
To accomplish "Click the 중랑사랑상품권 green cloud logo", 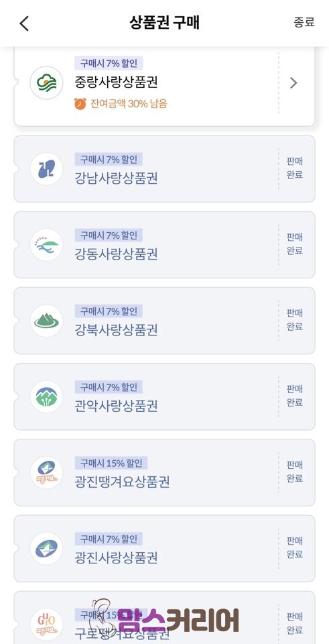I will click(x=46, y=83).
